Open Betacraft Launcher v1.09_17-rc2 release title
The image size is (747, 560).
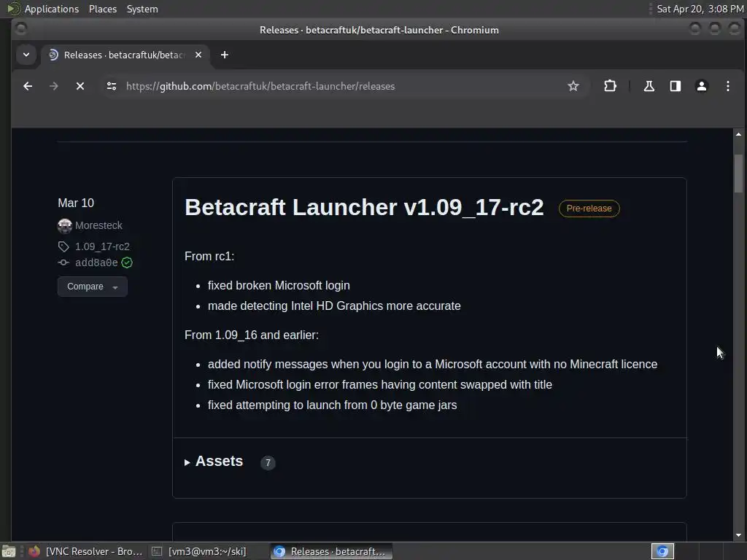click(364, 208)
